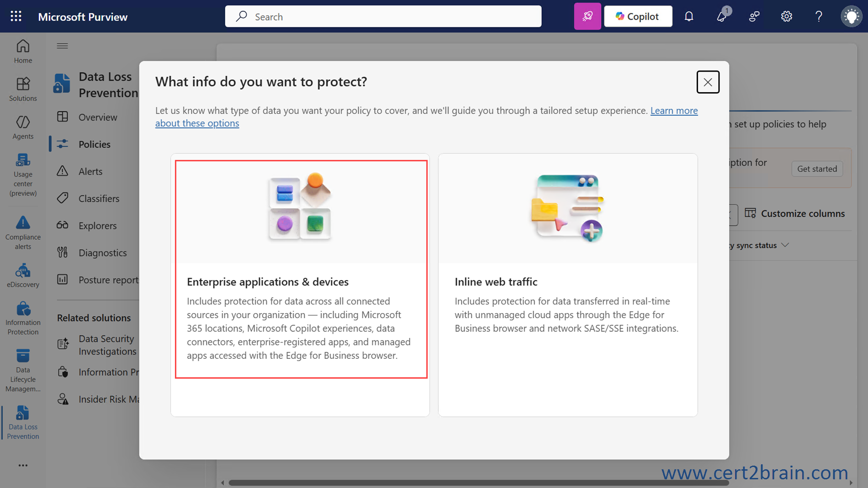Go to Home in left rail

(23, 51)
